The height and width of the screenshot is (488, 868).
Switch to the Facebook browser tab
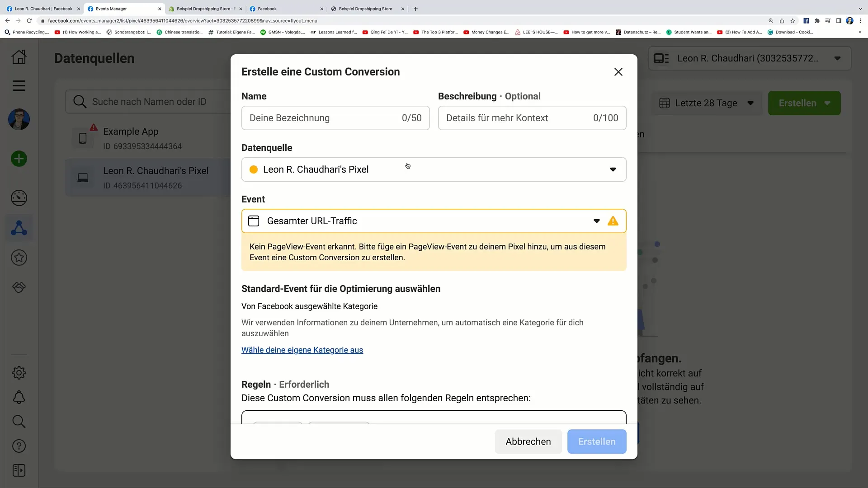[287, 9]
